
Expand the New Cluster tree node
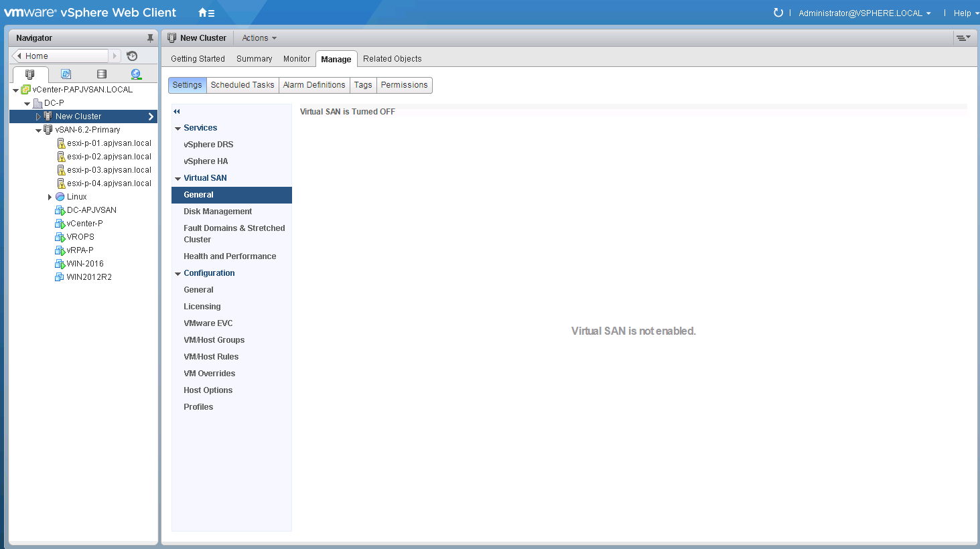click(x=38, y=116)
